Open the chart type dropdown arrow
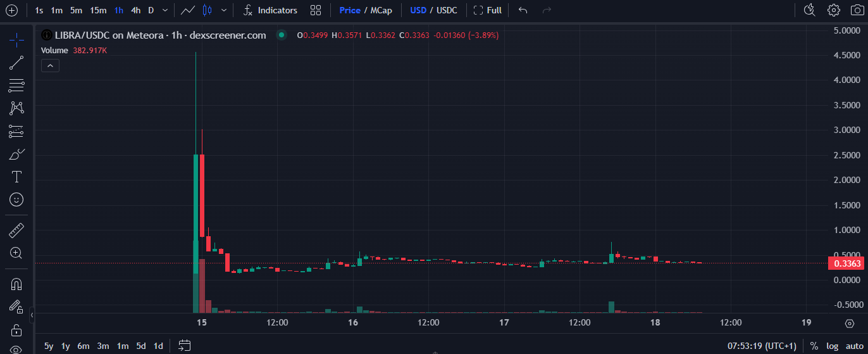This screenshot has width=868, height=354. [x=224, y=10]
